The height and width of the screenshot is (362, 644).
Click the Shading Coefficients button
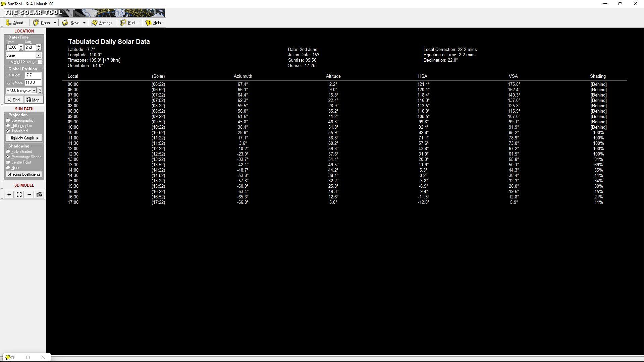(x=24, y=174)
